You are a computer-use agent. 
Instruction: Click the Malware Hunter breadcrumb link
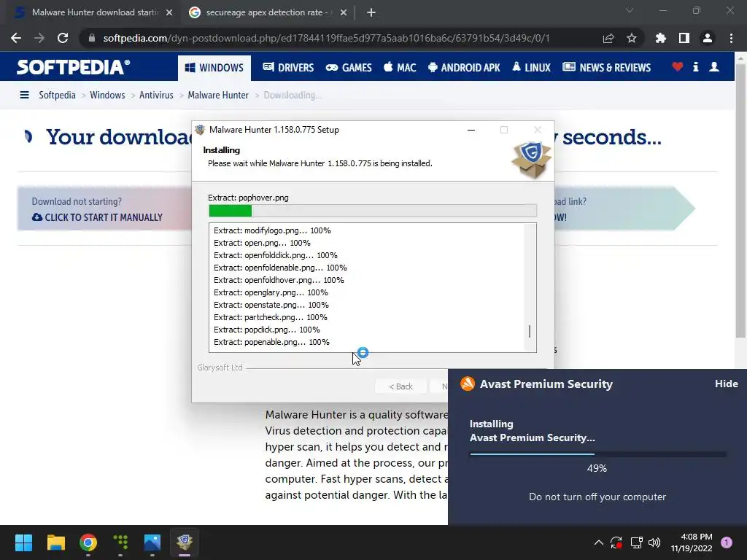pyautogui.click(x=218, y=96)
